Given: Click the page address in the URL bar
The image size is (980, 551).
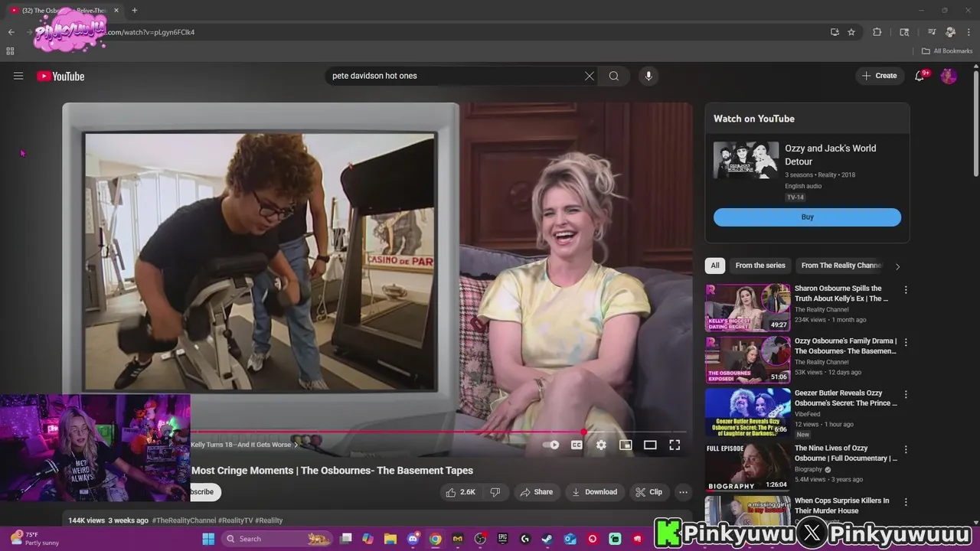Looking at the screenshot, I should click(x=150, y=32).
